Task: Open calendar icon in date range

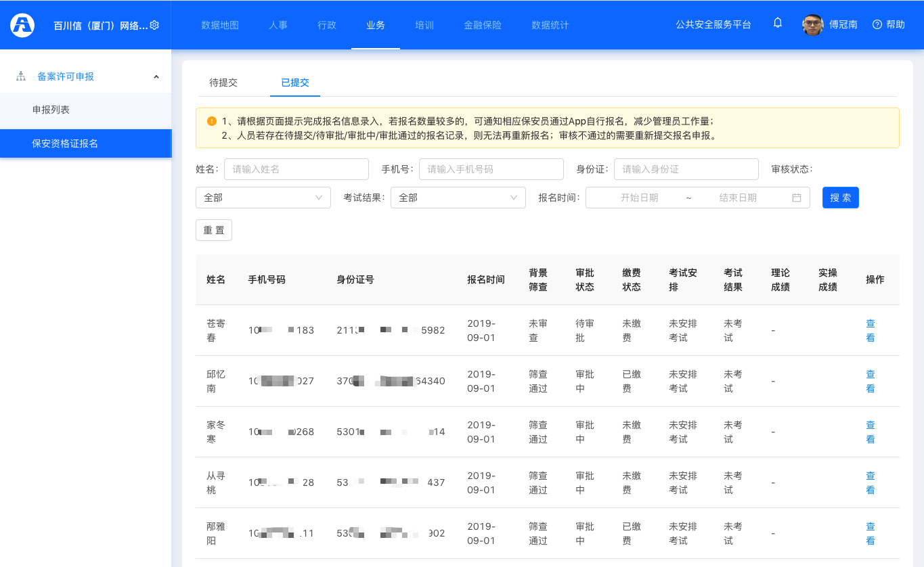Action: pyautogui.click(x=797, y=198)
